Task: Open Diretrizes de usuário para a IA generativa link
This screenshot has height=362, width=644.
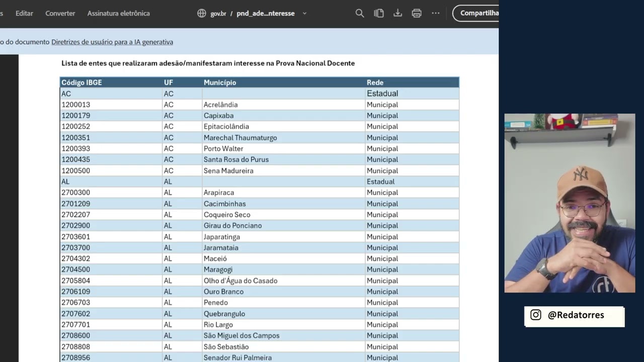Action: click(112, 42)
